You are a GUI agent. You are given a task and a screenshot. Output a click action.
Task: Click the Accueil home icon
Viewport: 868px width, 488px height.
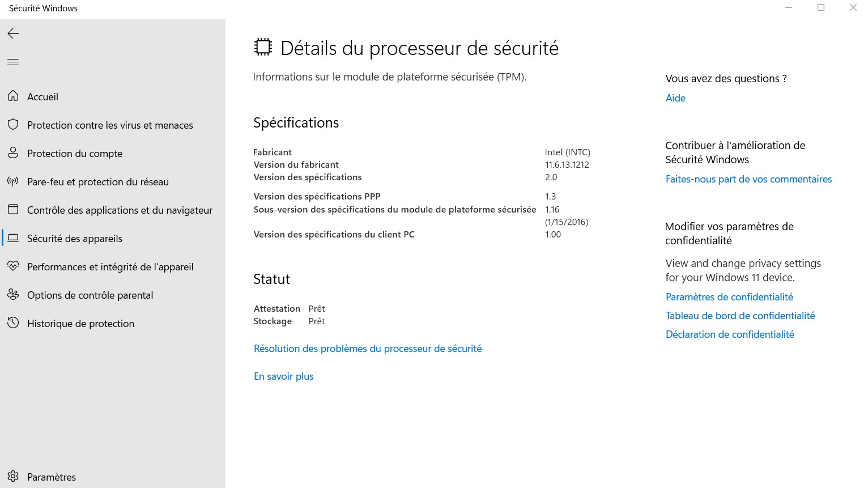click(x=13, y=96)
